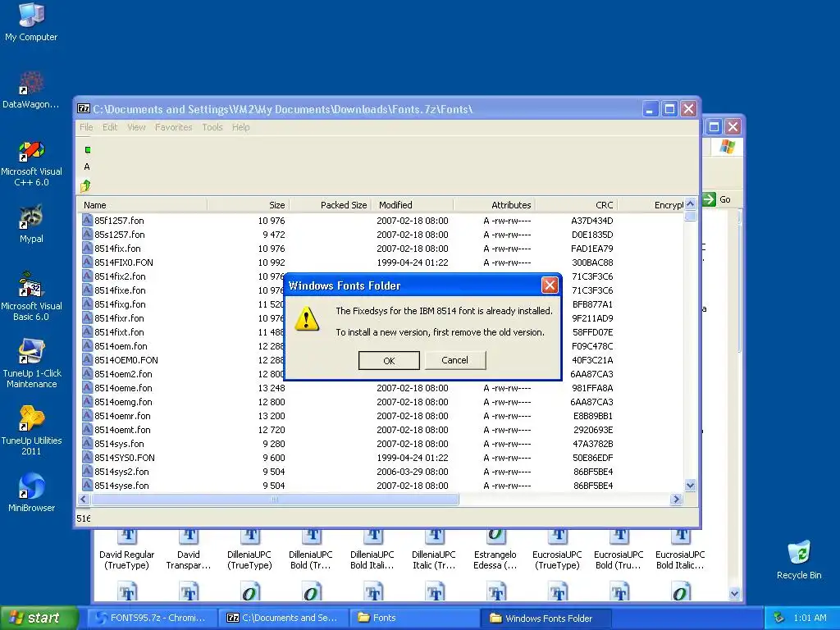Select the 8514oem2.fon file icon
The width and height of the screenshot is (840, 630).
(x=87, y=373)
